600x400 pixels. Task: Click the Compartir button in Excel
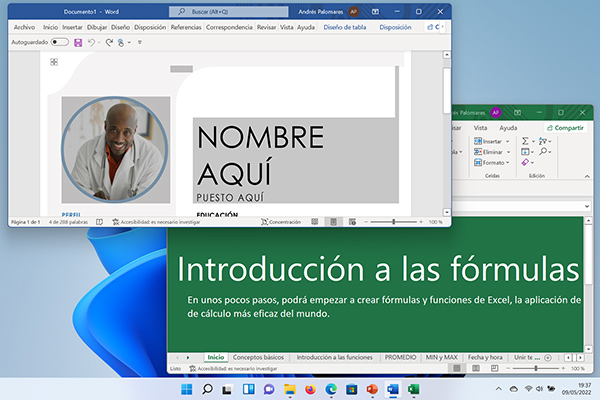pos(565,127)
